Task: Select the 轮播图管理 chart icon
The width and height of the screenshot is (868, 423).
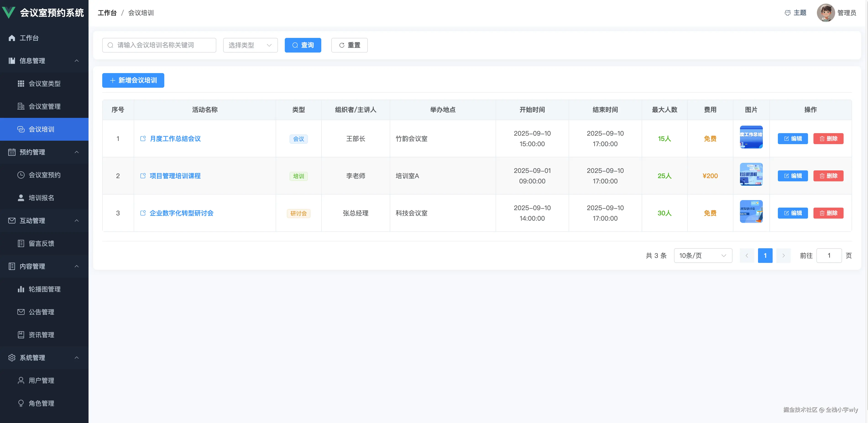Action: click(21, 289)
